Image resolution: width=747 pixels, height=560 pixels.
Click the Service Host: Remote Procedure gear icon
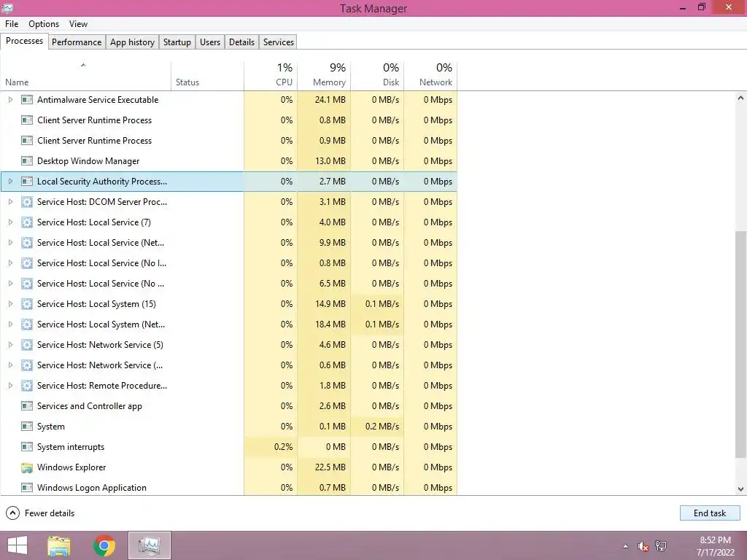click(27, 386)
